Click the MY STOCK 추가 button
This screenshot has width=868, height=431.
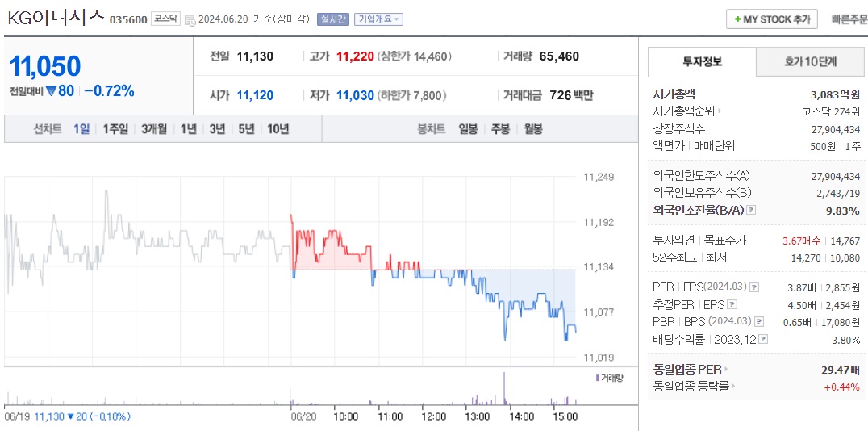[x=772, y=19]
